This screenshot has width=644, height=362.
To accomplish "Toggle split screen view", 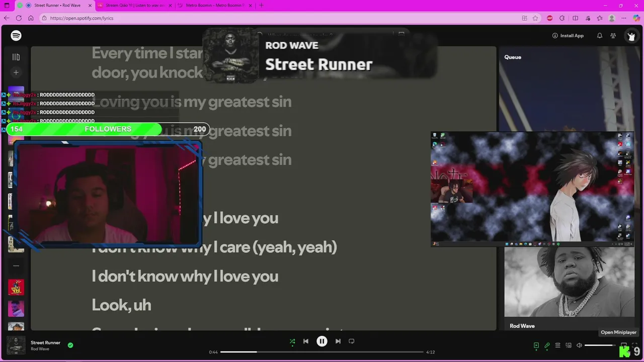I will (x=575, y=18).
